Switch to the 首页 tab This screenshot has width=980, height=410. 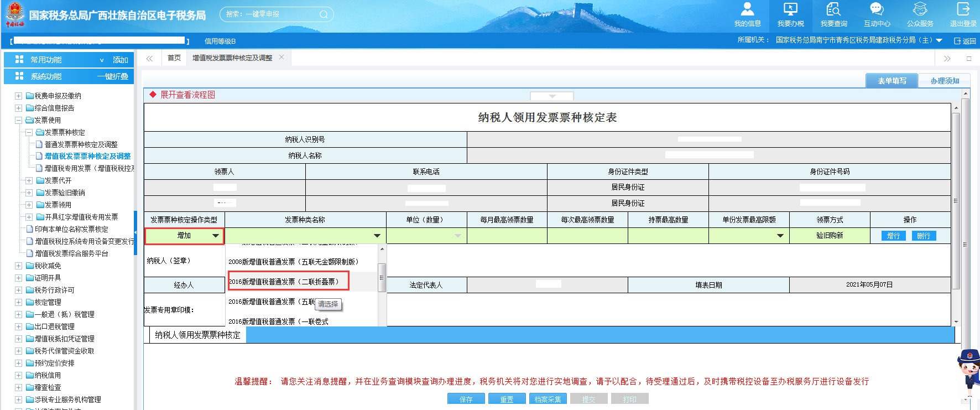174,58
